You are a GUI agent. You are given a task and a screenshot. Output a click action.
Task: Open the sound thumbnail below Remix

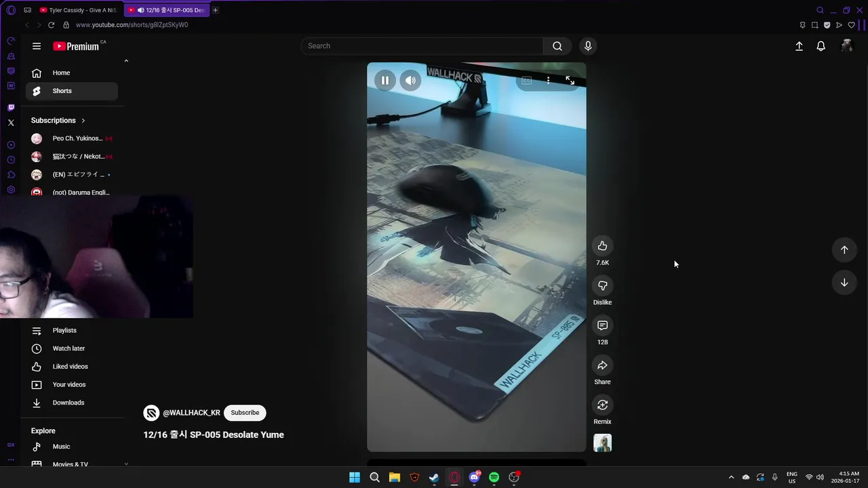(602, 443)
